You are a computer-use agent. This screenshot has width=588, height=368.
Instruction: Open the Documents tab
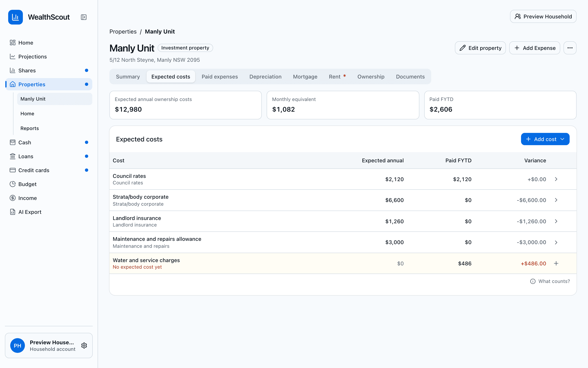[410, 77]
